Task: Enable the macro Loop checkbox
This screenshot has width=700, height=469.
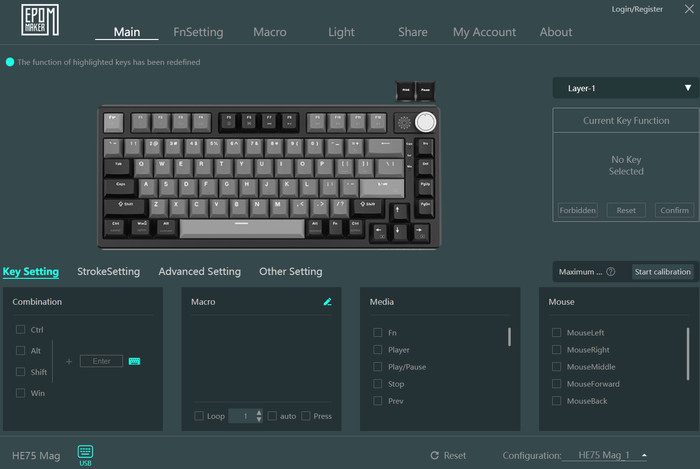Action: tap(199, 416)
